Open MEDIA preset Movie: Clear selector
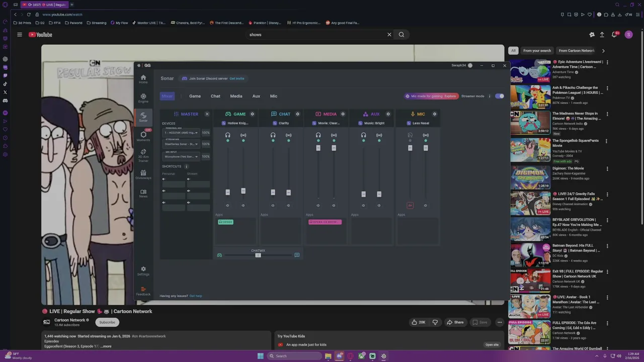Viewport: 644px width, 362px height. tap(326, 123)
